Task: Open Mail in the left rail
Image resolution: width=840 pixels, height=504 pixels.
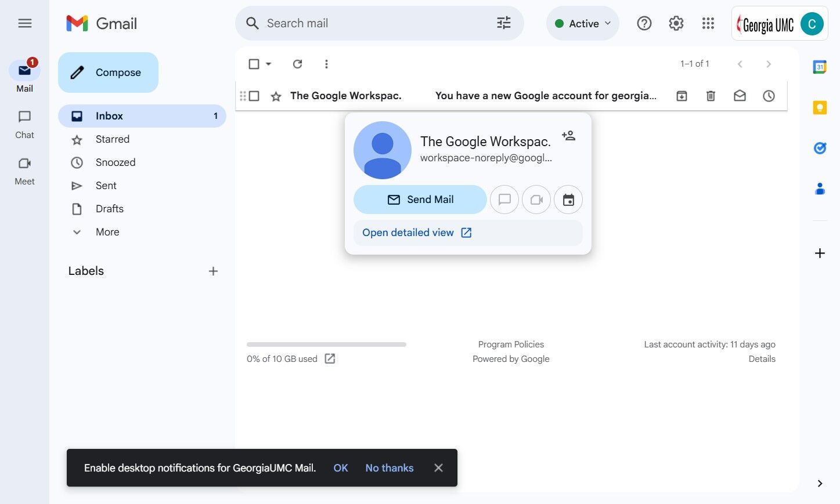Action: point(24,76)
